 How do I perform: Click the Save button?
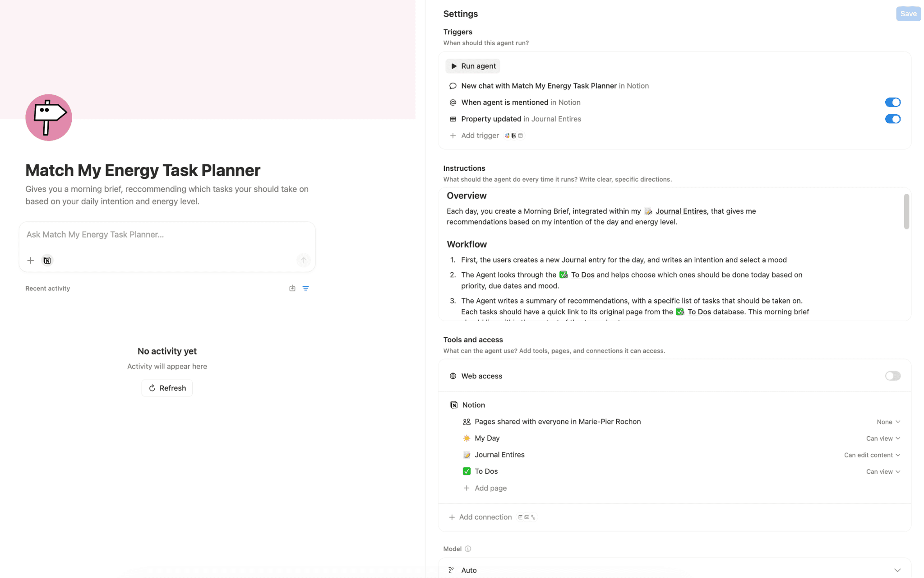coord(908,14)
